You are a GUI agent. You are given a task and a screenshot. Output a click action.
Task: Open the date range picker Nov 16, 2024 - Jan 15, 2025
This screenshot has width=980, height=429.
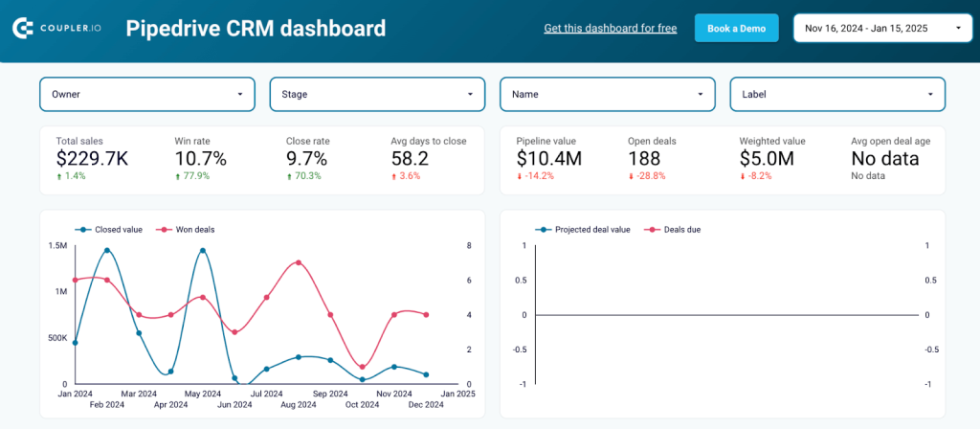883,28
